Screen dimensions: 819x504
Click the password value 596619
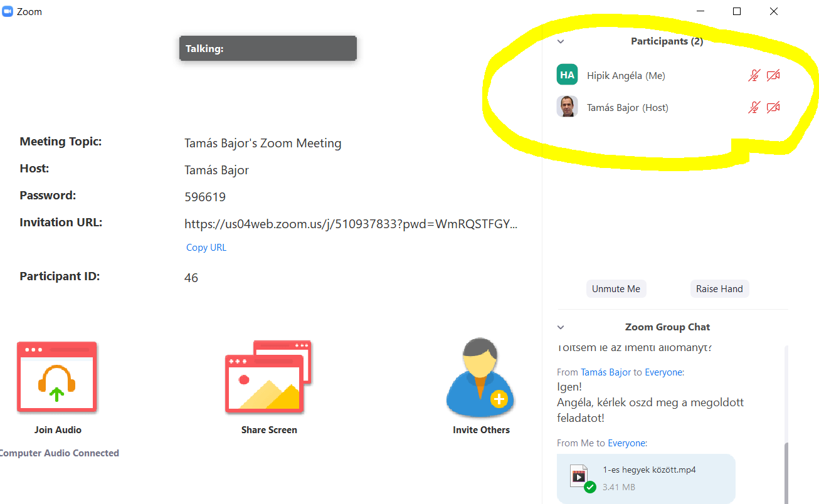[x=205, y=197]
